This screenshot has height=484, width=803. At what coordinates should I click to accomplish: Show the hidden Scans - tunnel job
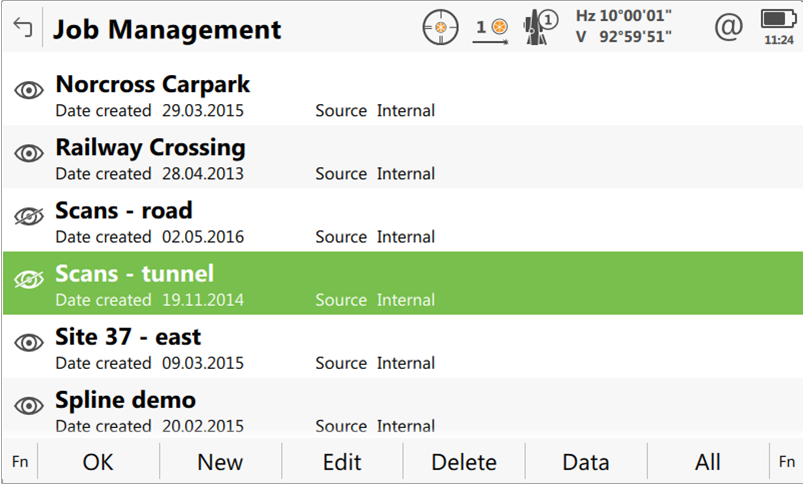pyautogui.click(x=29, y=280)
